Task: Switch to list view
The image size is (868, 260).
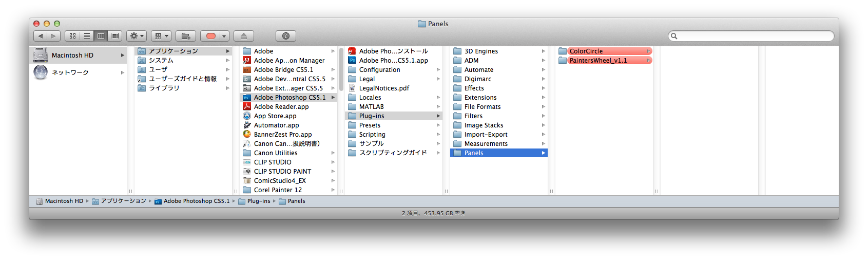Action: 87,36
